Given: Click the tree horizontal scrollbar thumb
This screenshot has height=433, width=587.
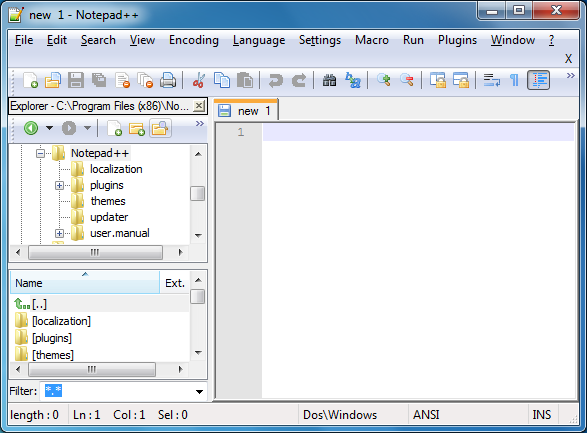Looking at the screenshot, I should 95,252.
